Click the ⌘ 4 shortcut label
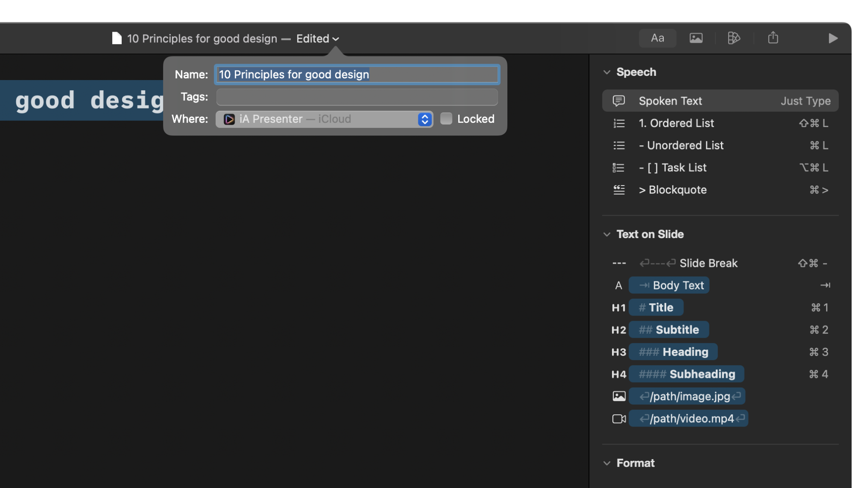Viewport: 868px width, 488px height. point(818,374)
